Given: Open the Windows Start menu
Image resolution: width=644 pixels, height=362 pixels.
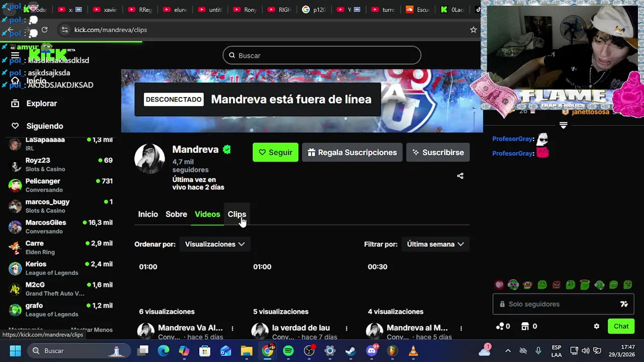Looking at the screenshot, I should (x=15, y=350).
